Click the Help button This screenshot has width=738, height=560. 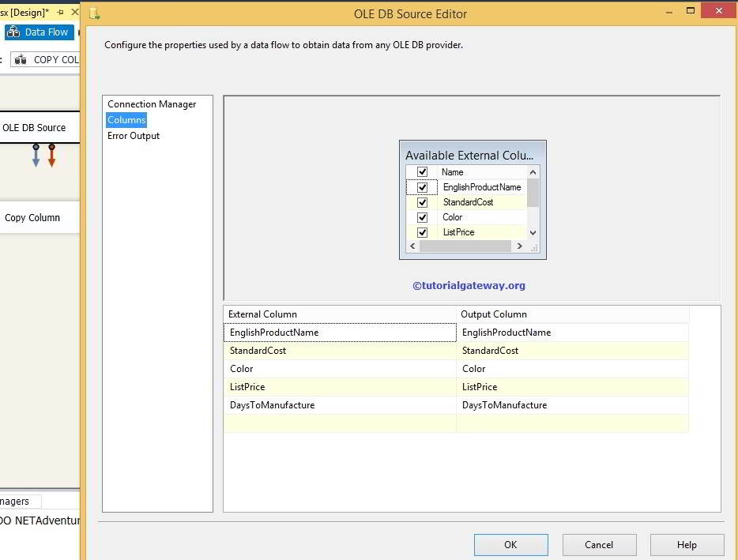[x=686, y=544]
